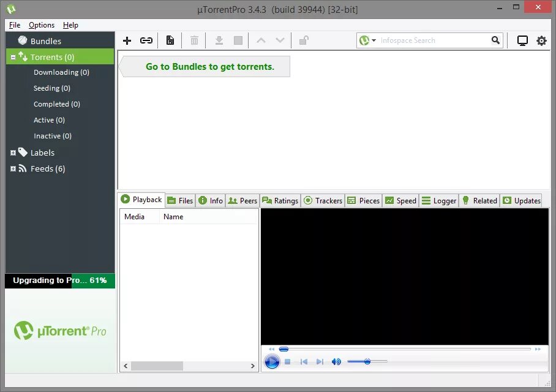Select Feeds (6) in the sidebar
Screen dimensions: 556x392
48,168
